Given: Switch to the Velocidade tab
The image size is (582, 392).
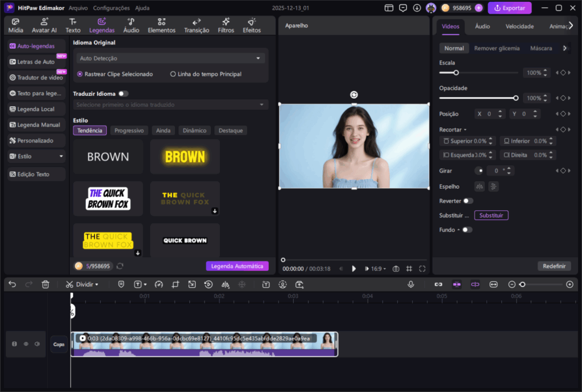Looking at the screenshot, I should click(519, 26).
